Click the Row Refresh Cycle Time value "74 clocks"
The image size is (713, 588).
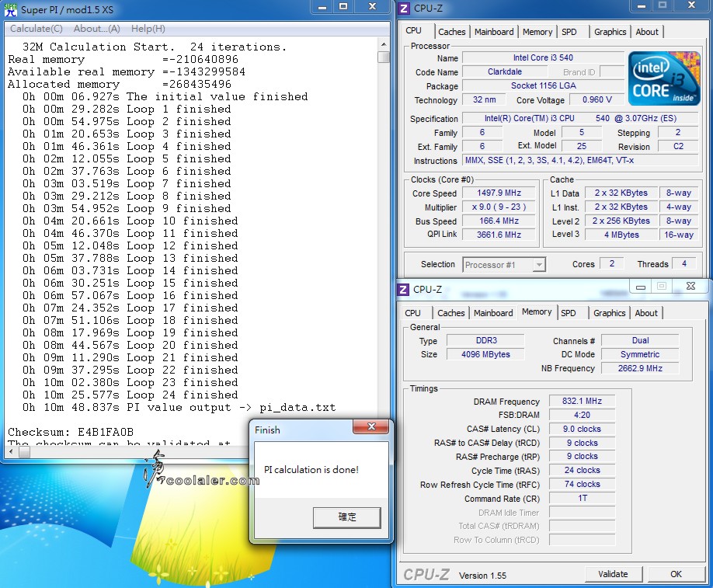(x=582, y=485)
